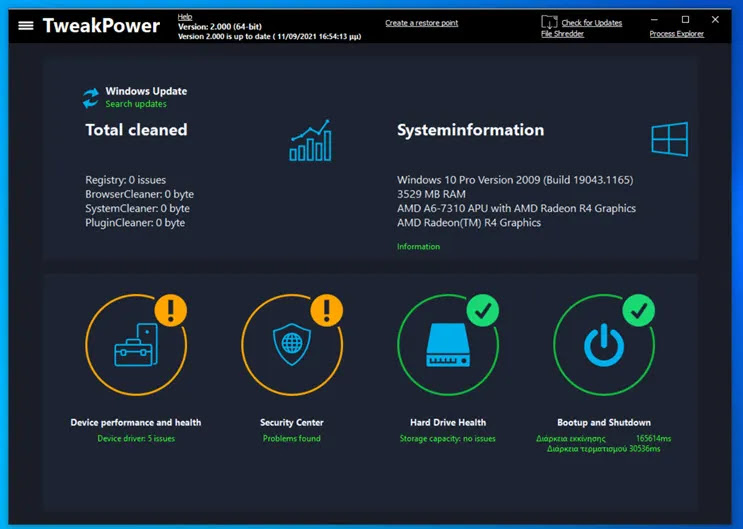Click the Version 2.000 is up to date text

[270, 36]
